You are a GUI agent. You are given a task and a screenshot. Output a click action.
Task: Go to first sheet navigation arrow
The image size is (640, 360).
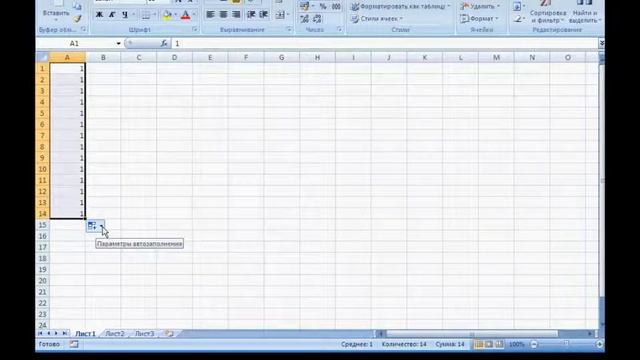click(40, 333)
